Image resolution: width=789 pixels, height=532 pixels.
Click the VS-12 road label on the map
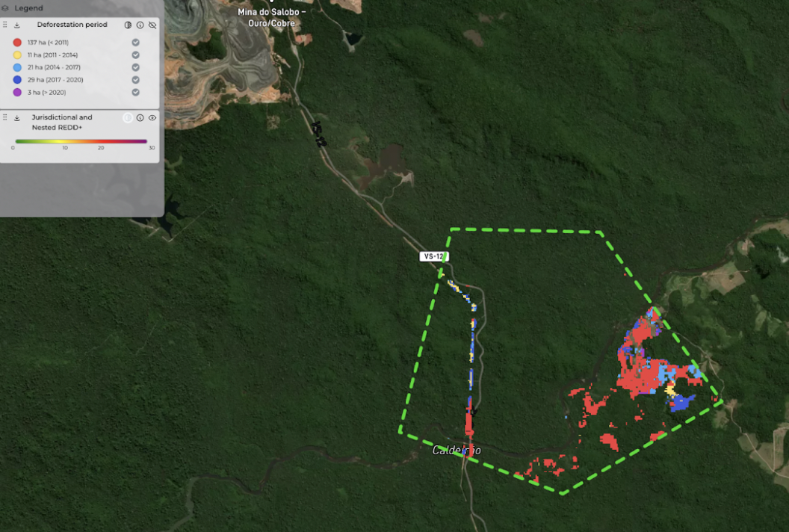pyautogui.click(x=435, y=256)
